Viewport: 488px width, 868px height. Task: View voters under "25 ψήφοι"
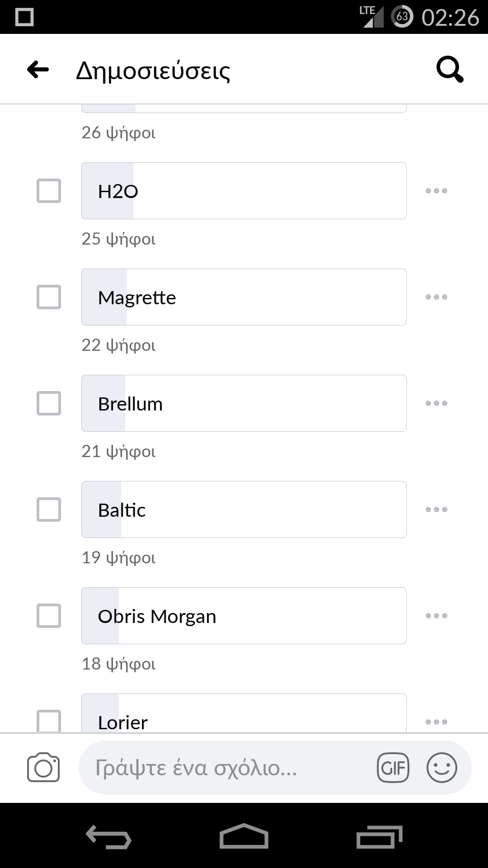(118, 239)
